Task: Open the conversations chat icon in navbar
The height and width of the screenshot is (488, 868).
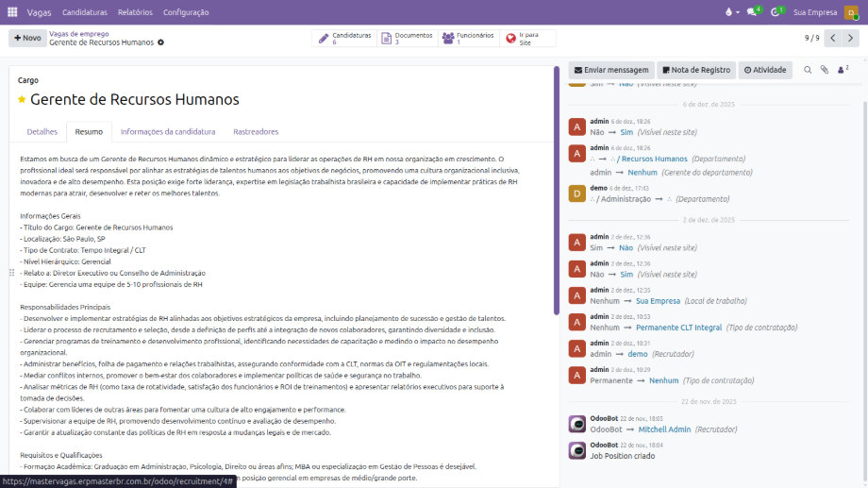Action: click(x=754, y=12)
